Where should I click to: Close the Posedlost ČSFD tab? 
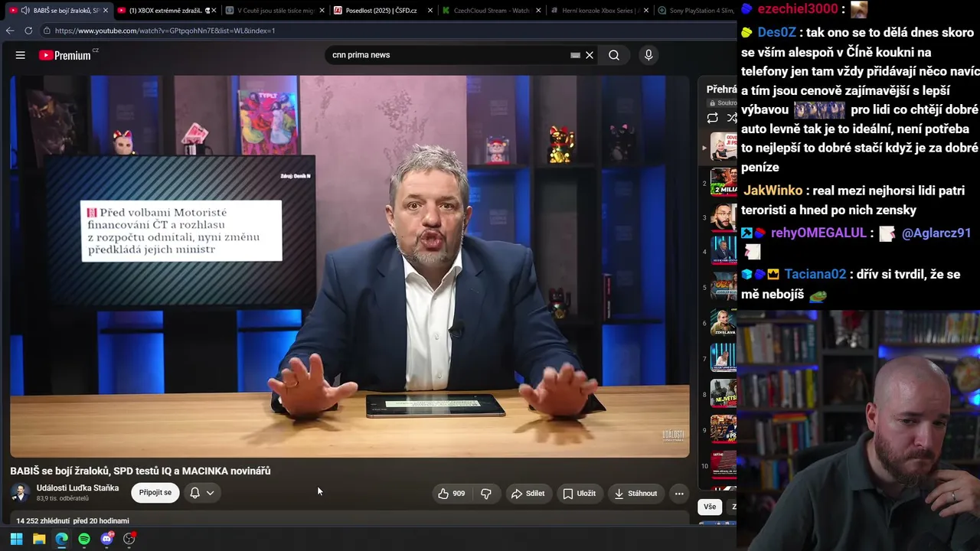coord(429,11)
